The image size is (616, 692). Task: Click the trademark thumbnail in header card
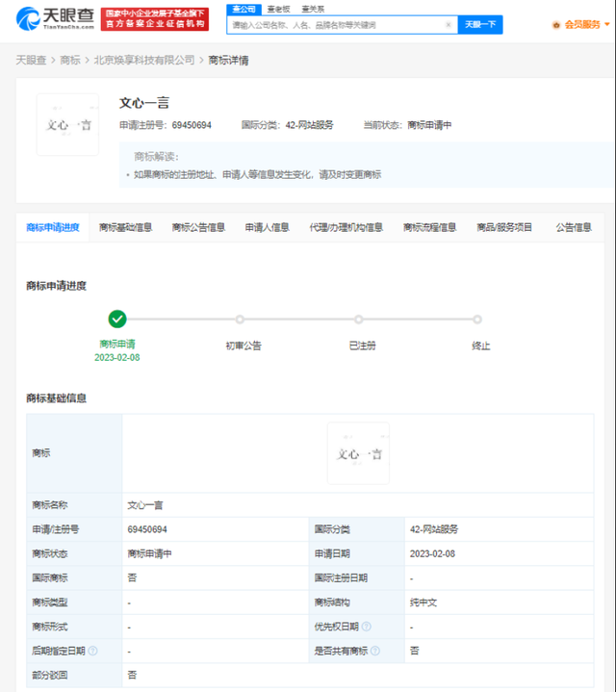67,124
